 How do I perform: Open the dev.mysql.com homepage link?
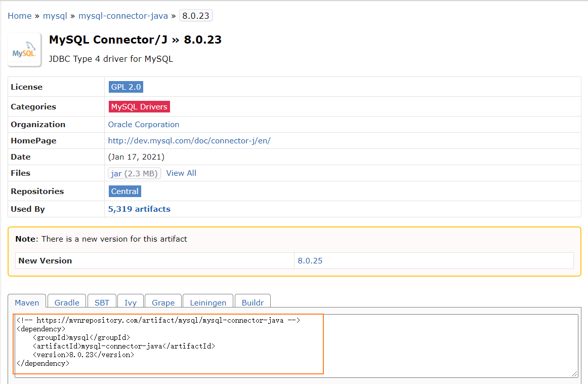click(189, 141)
